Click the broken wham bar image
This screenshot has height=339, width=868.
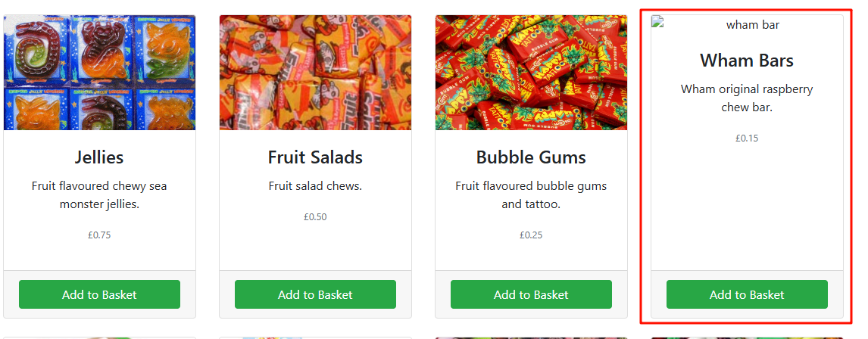[747, 24]
